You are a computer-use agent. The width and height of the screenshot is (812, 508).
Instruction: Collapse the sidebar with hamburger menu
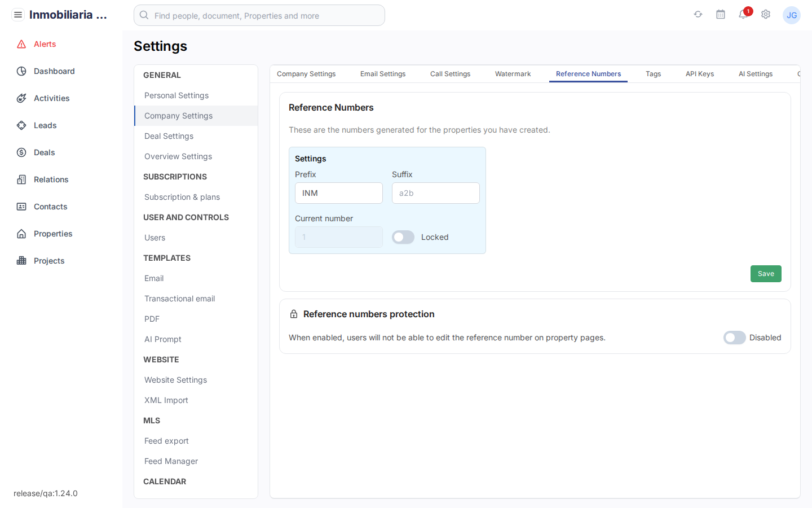coord(18,14)
